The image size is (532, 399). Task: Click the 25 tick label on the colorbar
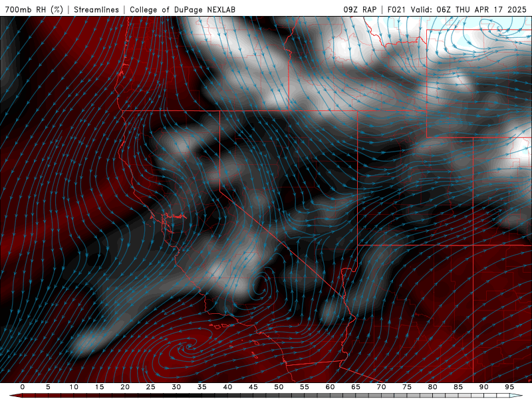151,387
